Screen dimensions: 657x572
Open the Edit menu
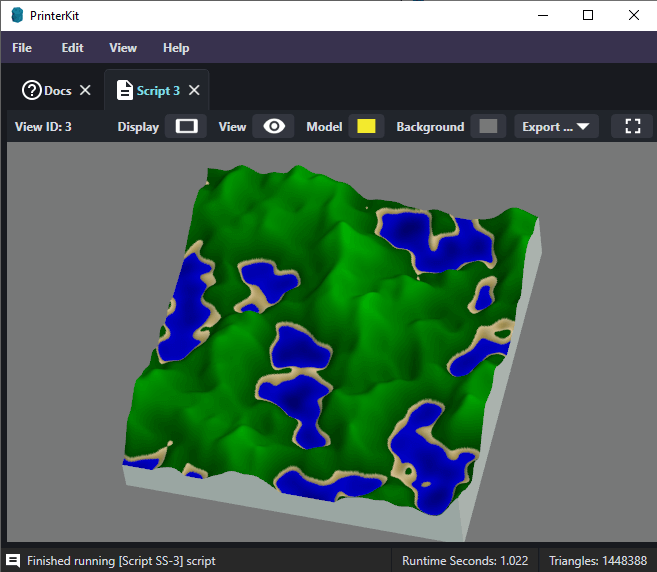(x=72, y=48)
